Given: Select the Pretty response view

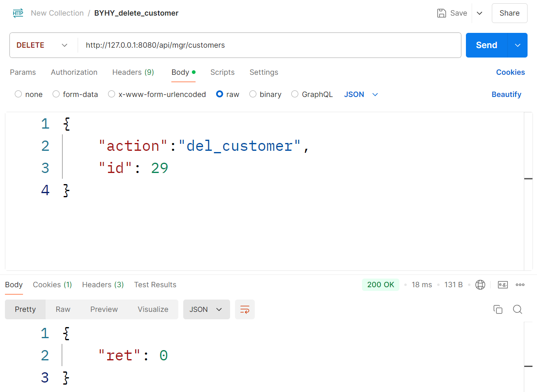Looking at the screenshot, I should (x=25, y=309).
